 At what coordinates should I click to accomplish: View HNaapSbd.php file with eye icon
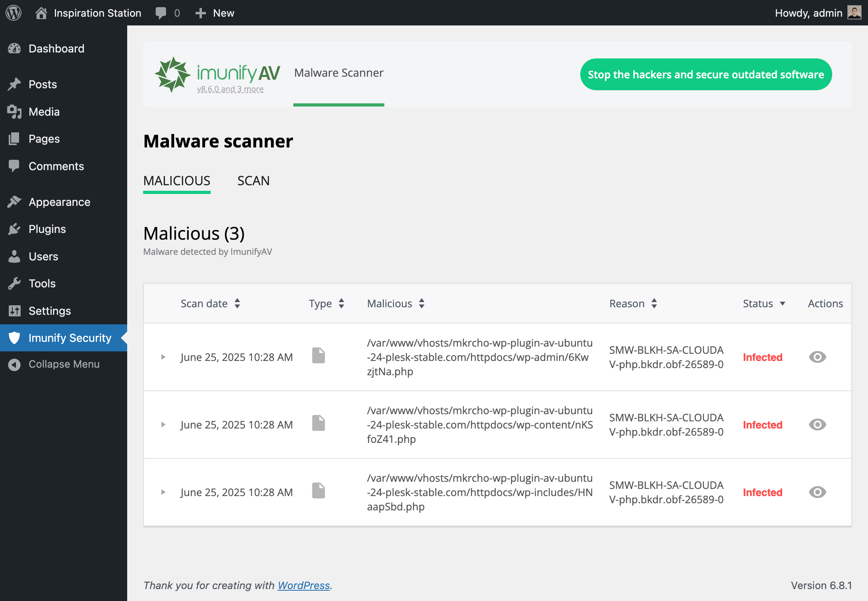point(818,492)
